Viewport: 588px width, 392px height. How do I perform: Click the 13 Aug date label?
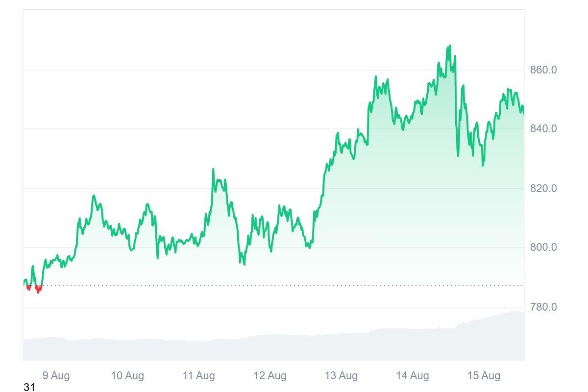(341, 376)
